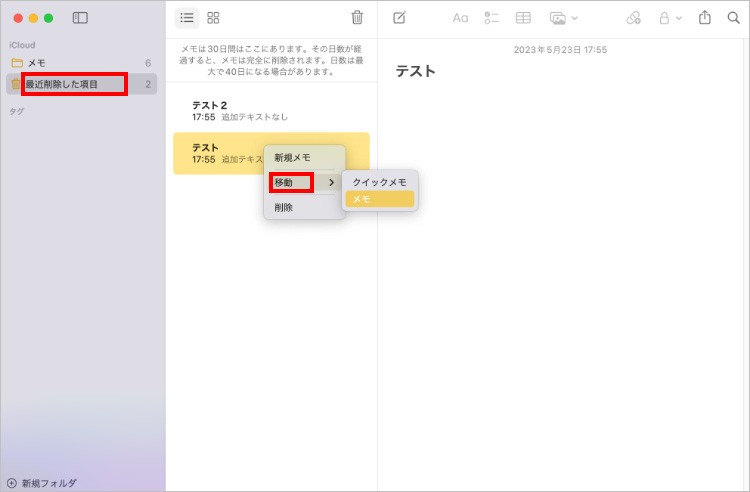
Task: Choose 移動 from context menu
Action: coord(304,182)
